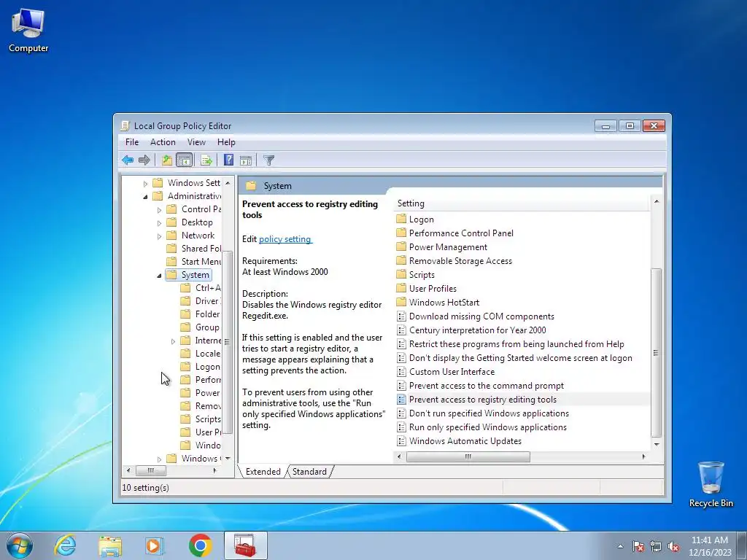
Task: Select the Ctrl+Alt+Del tree folder
Action: coord(201,287)
